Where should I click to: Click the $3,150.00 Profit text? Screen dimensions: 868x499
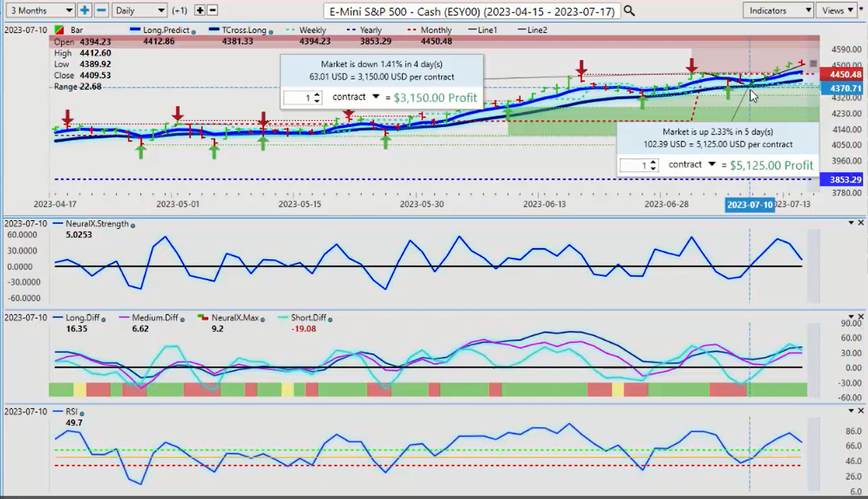tap(435, 98)
